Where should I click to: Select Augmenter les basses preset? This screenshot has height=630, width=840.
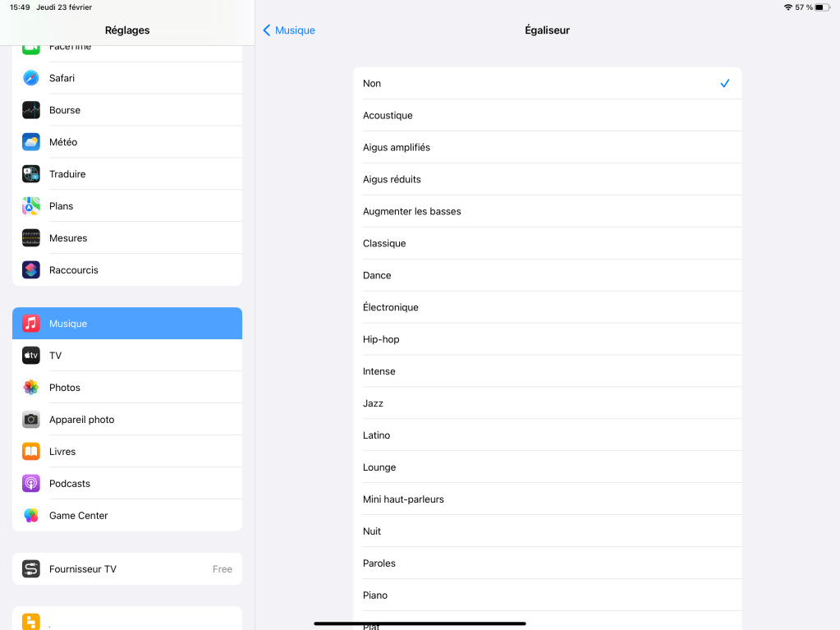pyautogui.click(x=547, y=211)
